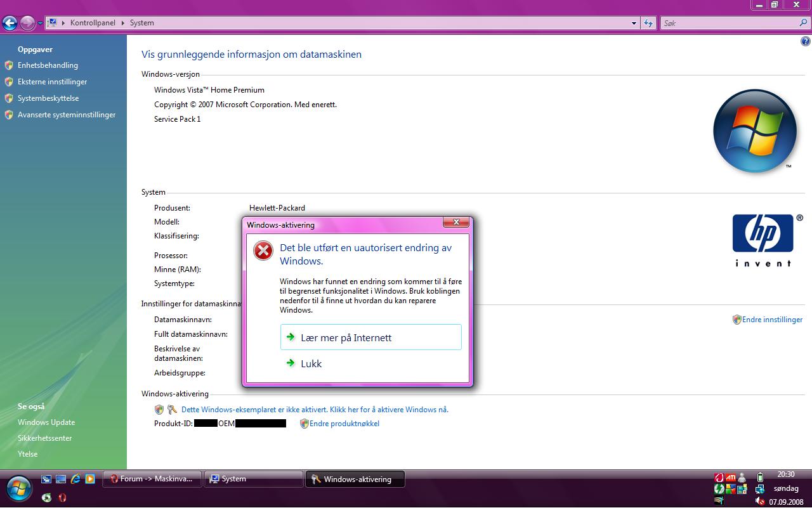The image size is (812, 508).
Task: Refresh the System page
Action: point(648,23)
